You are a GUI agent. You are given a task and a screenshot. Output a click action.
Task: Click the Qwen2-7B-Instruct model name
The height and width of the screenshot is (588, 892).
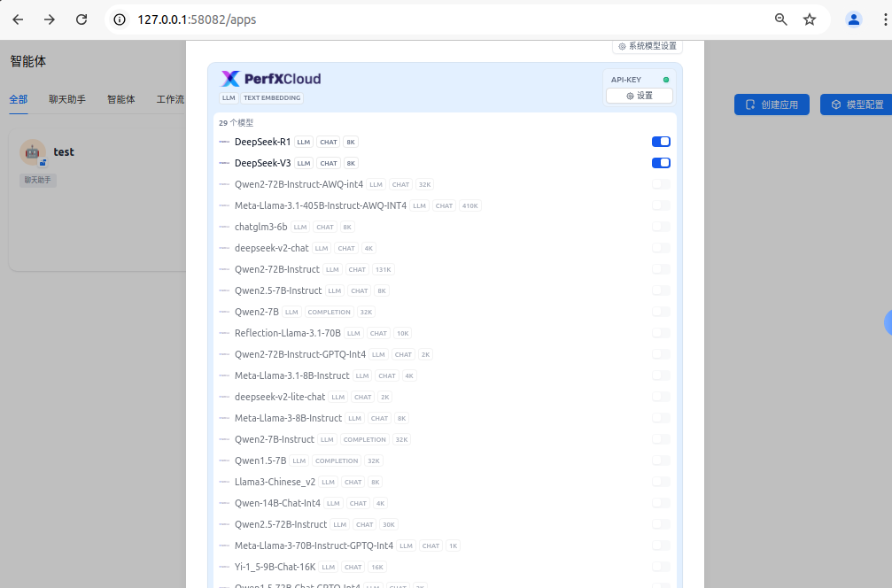tap(275, 439)
